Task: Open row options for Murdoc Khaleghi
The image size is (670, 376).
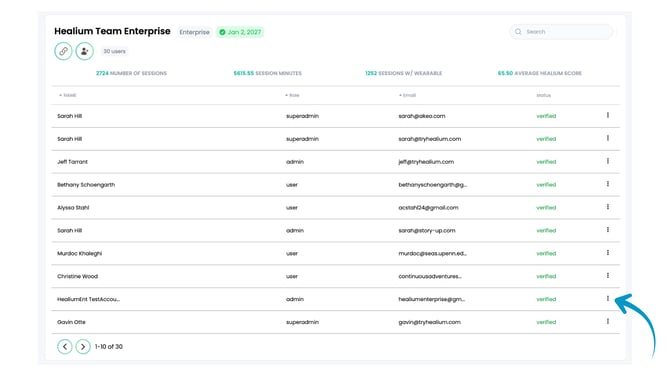Action: (608, 253)
